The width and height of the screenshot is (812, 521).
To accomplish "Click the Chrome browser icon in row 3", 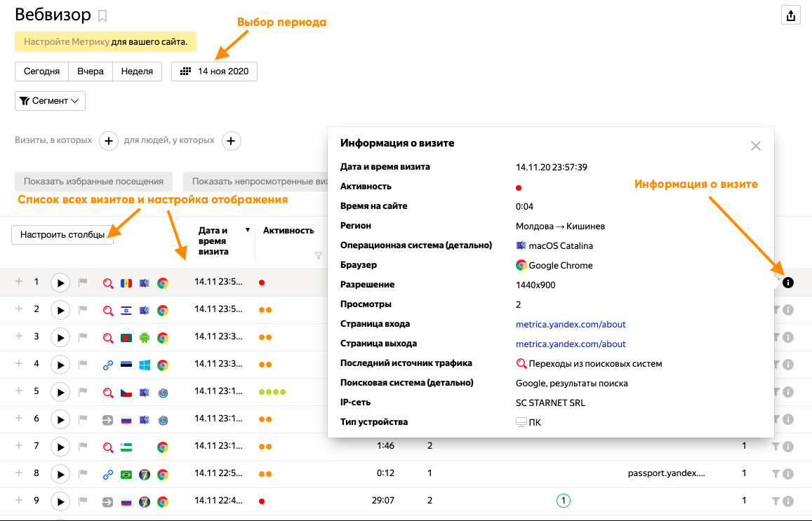I will click(163, 338).
